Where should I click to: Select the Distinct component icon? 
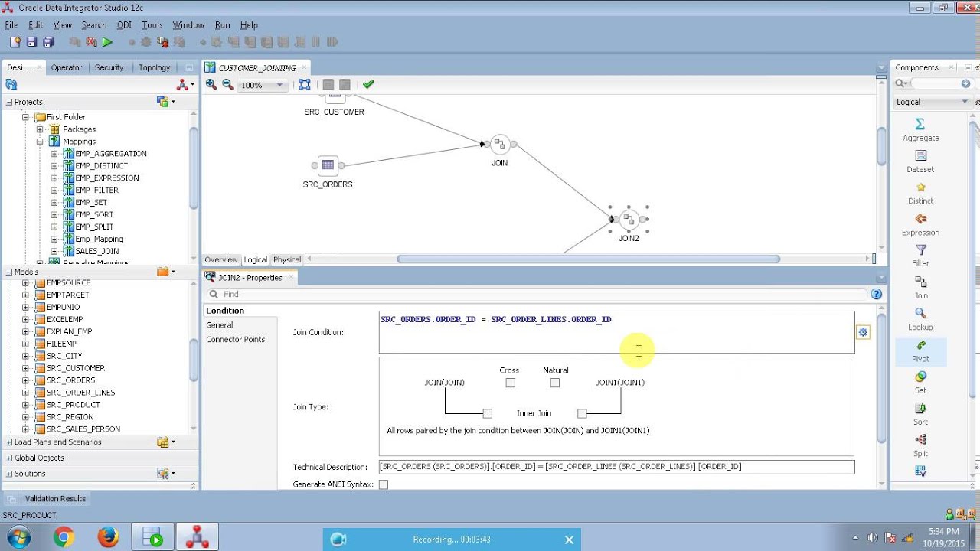(920, 187)
